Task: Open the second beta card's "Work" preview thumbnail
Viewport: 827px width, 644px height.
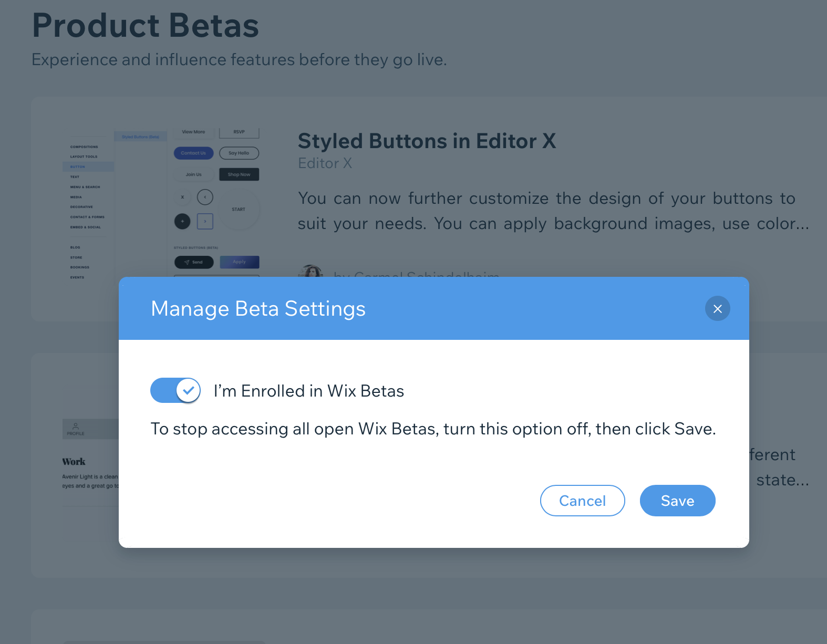Action: click(x=90, y=462)
